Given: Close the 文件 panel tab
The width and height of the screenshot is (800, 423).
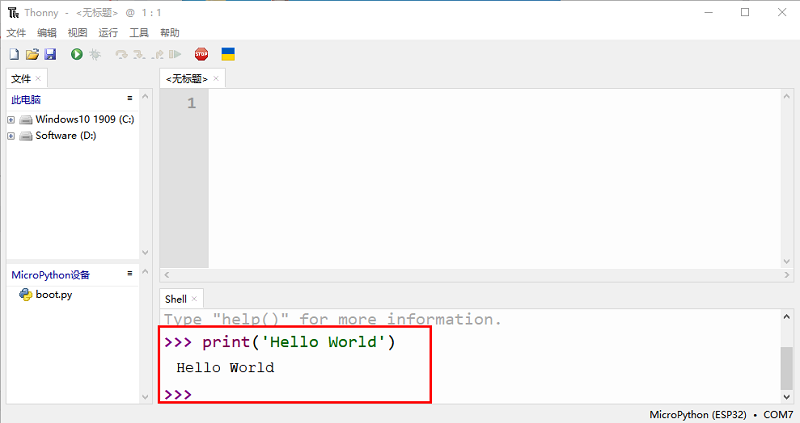Looking at the screenshot, I should 39,78.
